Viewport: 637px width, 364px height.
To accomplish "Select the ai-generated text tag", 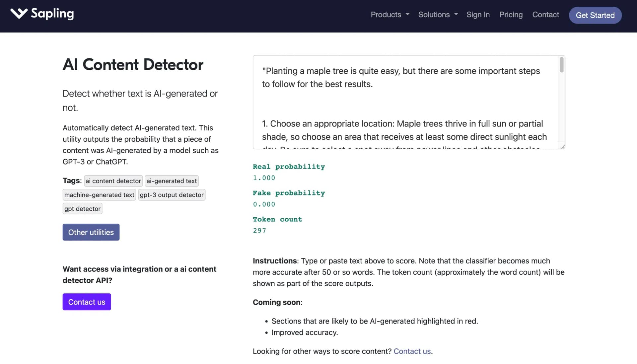I will [172, 181].
